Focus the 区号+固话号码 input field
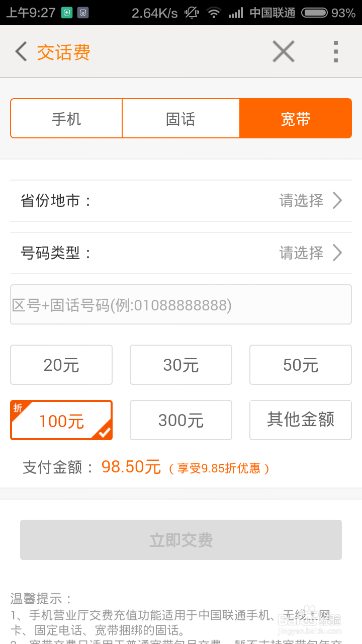Viewport: 362px width, 644px height. (181, 305)
